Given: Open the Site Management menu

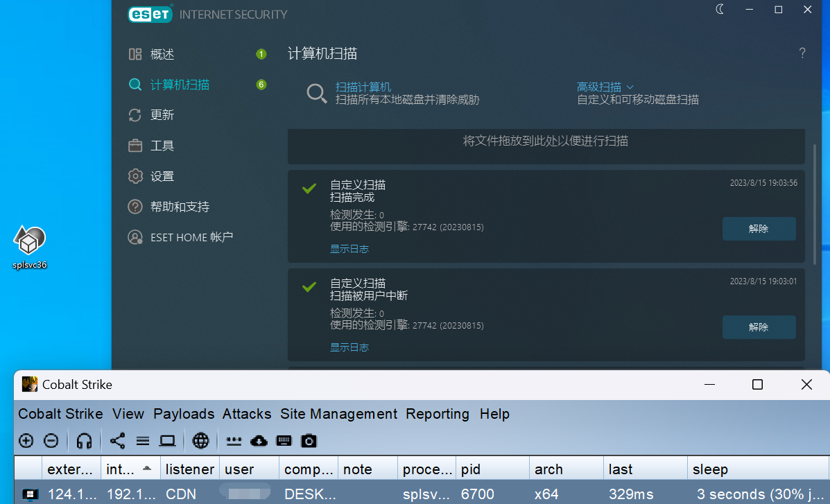Looking at the screenshot, I should pos(339,413).
